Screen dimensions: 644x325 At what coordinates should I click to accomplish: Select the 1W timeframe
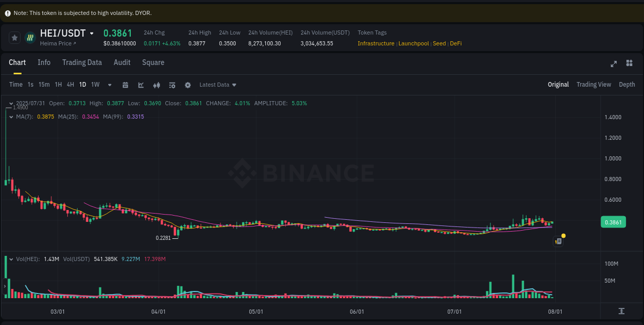[95, 84]
